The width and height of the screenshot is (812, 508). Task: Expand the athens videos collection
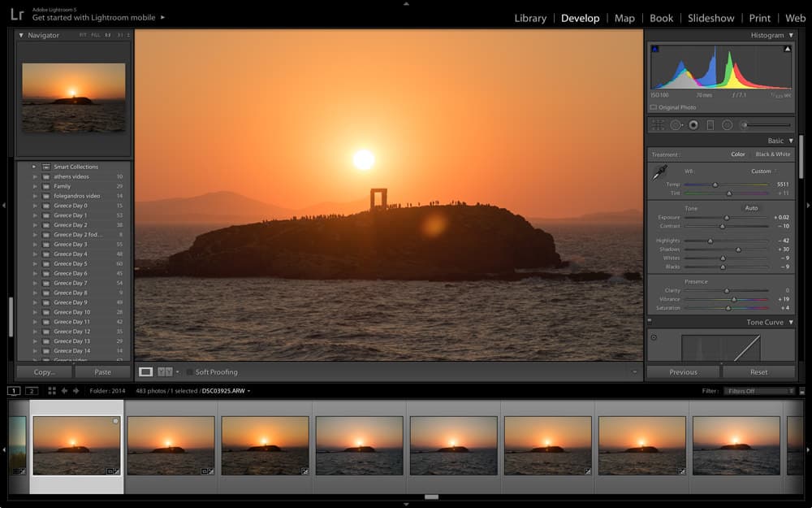(35, 176)
